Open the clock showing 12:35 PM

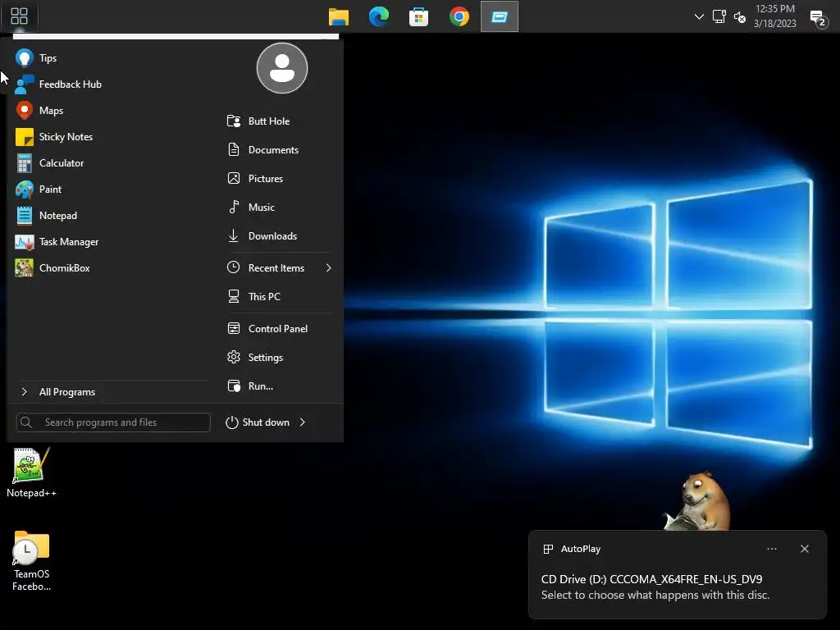[774, 16]
